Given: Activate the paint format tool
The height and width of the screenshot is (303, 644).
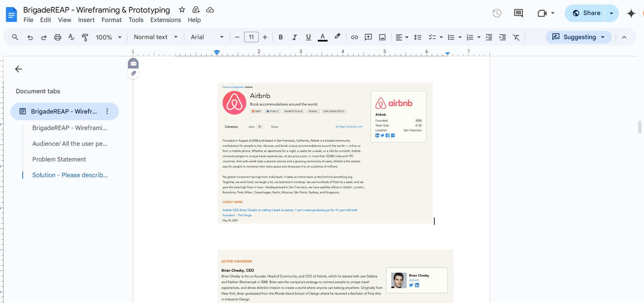Looking at the screenshot, I should pyautogui.click(x=85, y=37).
